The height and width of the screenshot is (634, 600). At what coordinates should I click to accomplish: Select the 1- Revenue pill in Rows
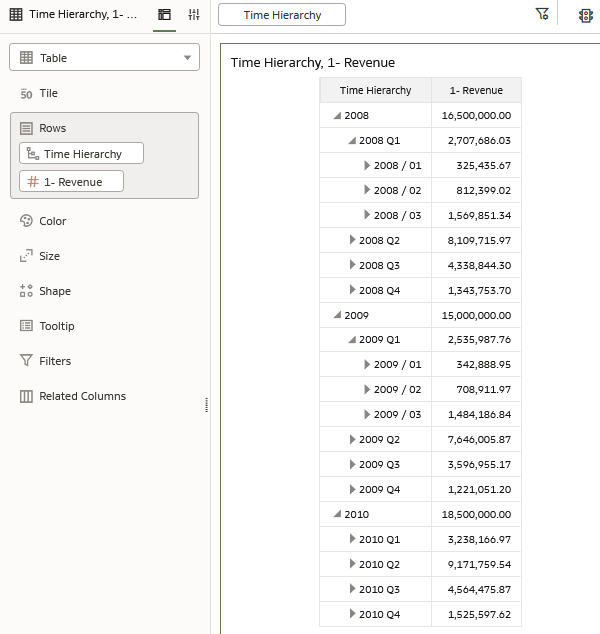coord(72,181)
